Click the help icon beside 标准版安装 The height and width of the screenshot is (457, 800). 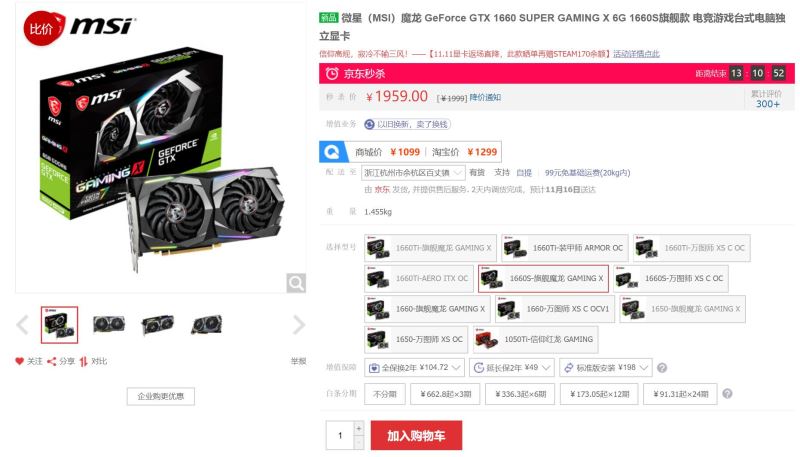tap(662, 368)
